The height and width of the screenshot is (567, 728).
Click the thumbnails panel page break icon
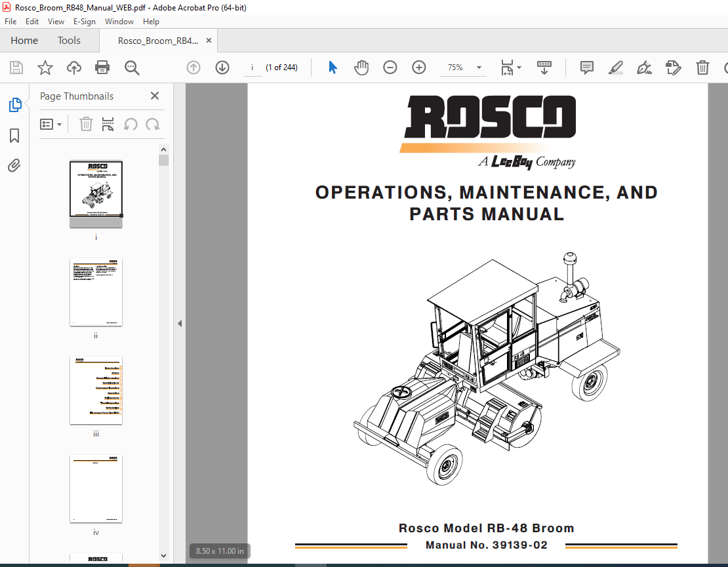coord(108,125)
